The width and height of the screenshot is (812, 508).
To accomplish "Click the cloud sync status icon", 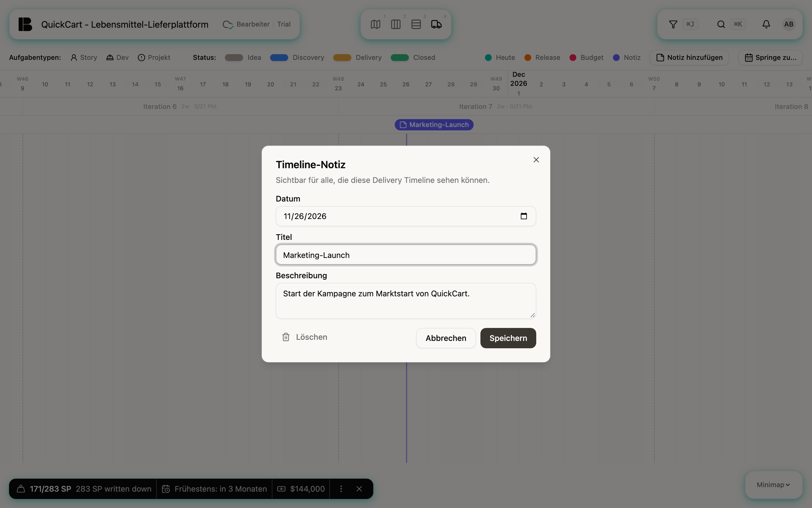I will click(x=228, y=25).
